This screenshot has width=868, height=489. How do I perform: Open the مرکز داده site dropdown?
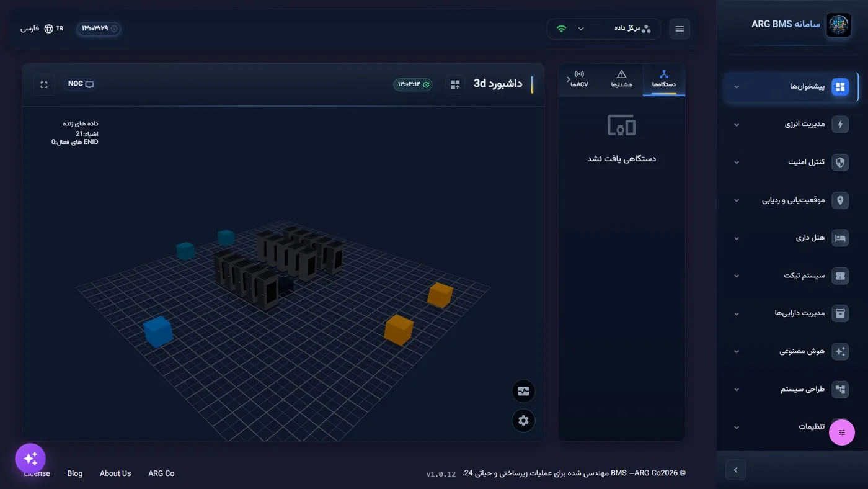(604, 29)
